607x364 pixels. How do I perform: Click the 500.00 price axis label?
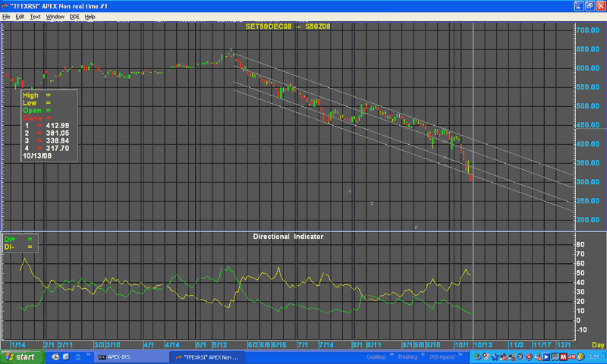coord(588,106)
